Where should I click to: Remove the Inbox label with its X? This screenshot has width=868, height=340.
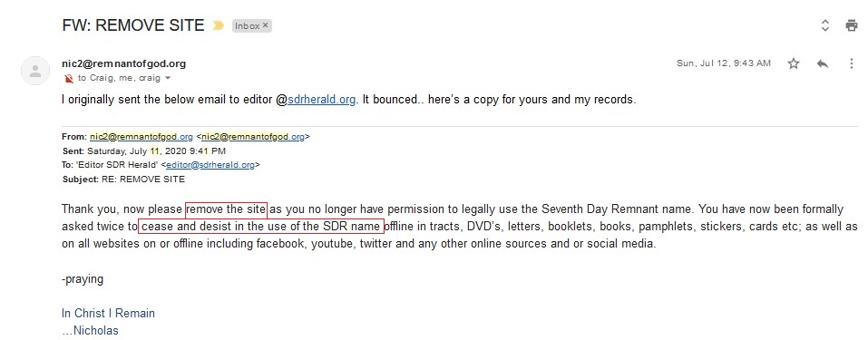[265, 25]
